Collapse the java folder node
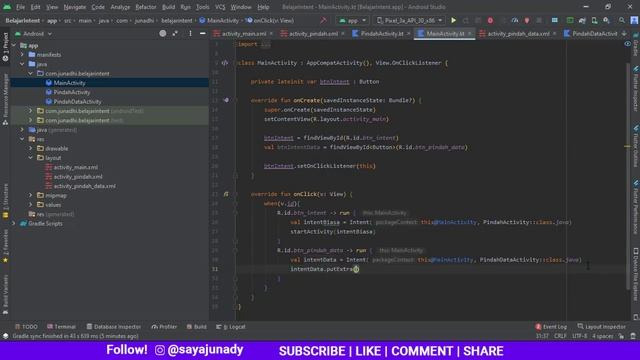The width and height of the screenshot is (640, 360). click(22, 64)
